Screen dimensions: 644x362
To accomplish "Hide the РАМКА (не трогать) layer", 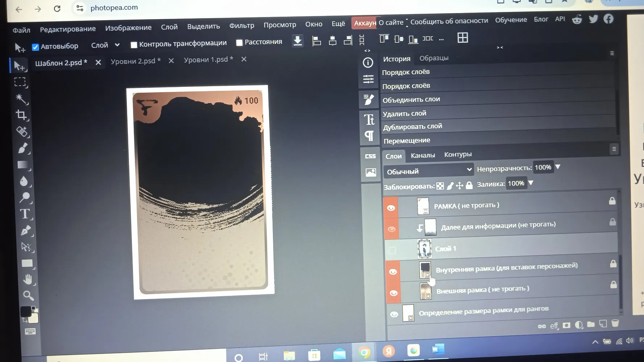I will point(391,208).
